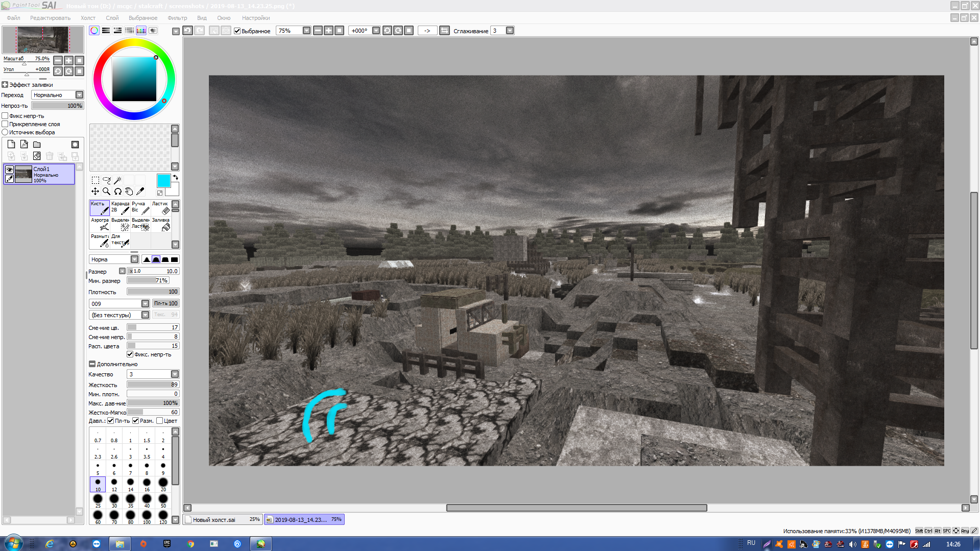Viewport: 980px width, 551px height.
Task: Select the lasso selection tool
Action: coord(107,180)
